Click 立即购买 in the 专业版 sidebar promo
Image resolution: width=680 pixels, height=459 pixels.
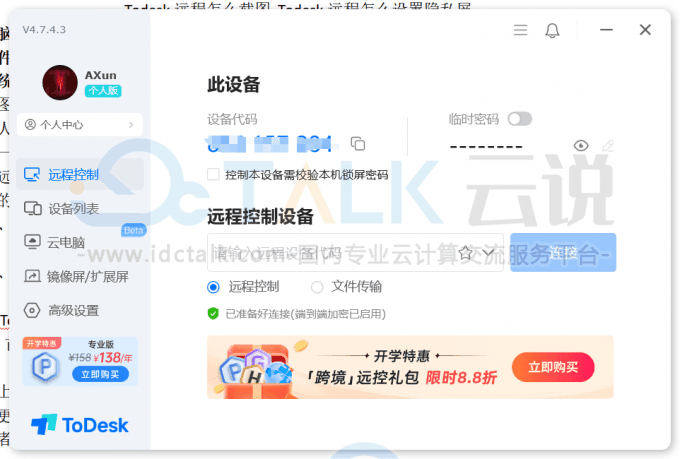point(100,374)
